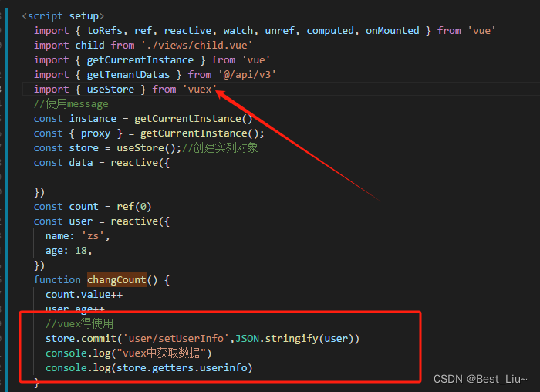Click the 'computed' import name
The height and width of the screenshot is (392, 540).
tap(330, 31)
